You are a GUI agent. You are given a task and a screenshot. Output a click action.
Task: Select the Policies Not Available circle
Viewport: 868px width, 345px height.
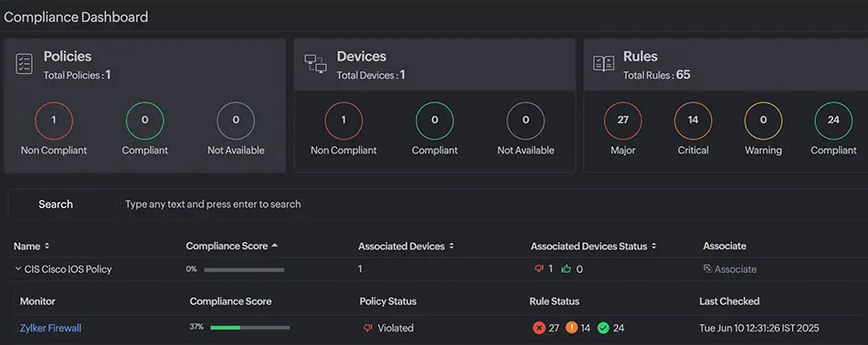[236, 120]
